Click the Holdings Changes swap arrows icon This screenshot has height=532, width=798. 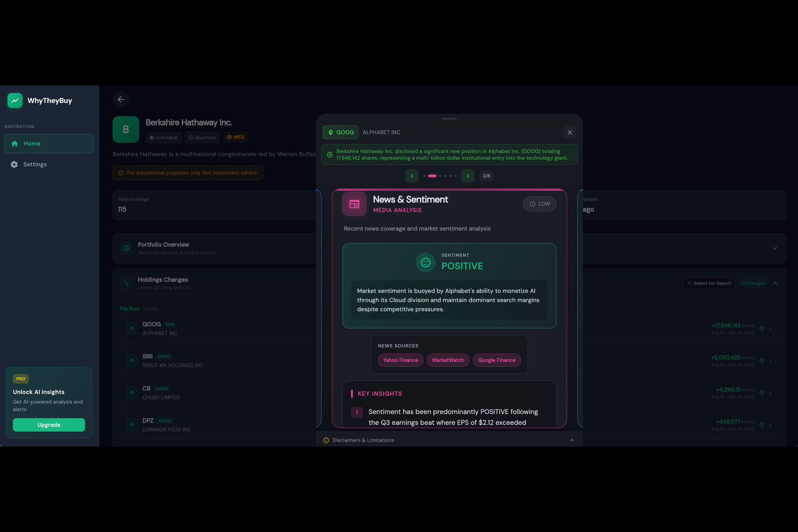coord(126,283)
